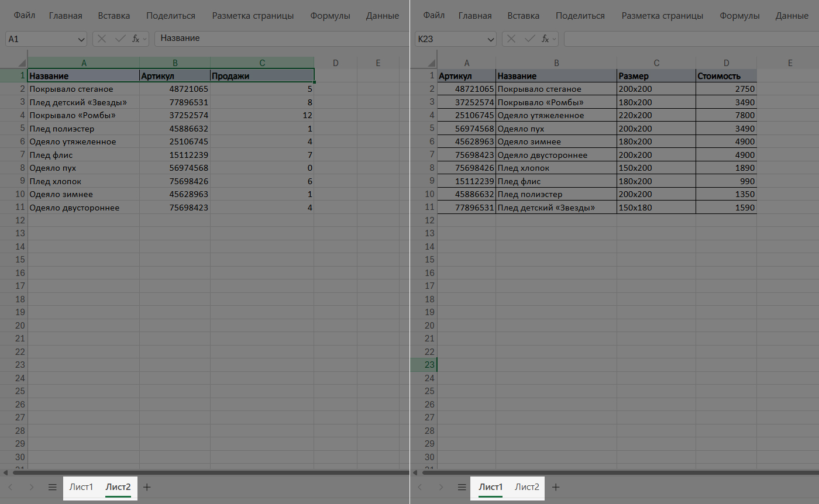Image resolution: width=819 pixels, height=504 pixels.
Task: Select cell with value 7800
Action: tap(726, 115)
